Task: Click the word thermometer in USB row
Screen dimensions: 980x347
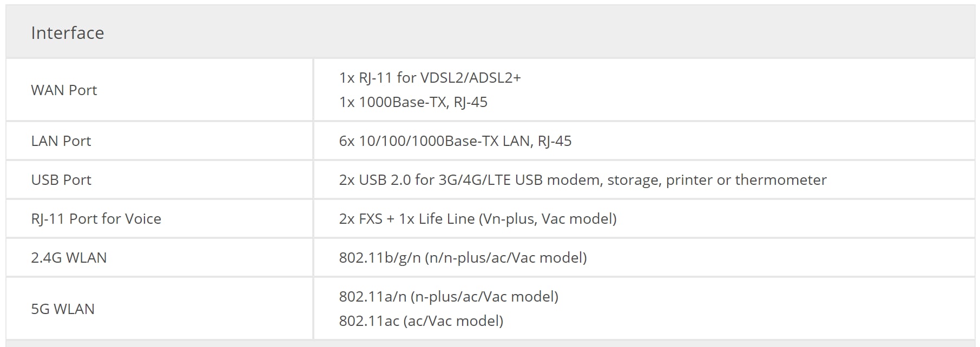Action: [x=781, y=180]
